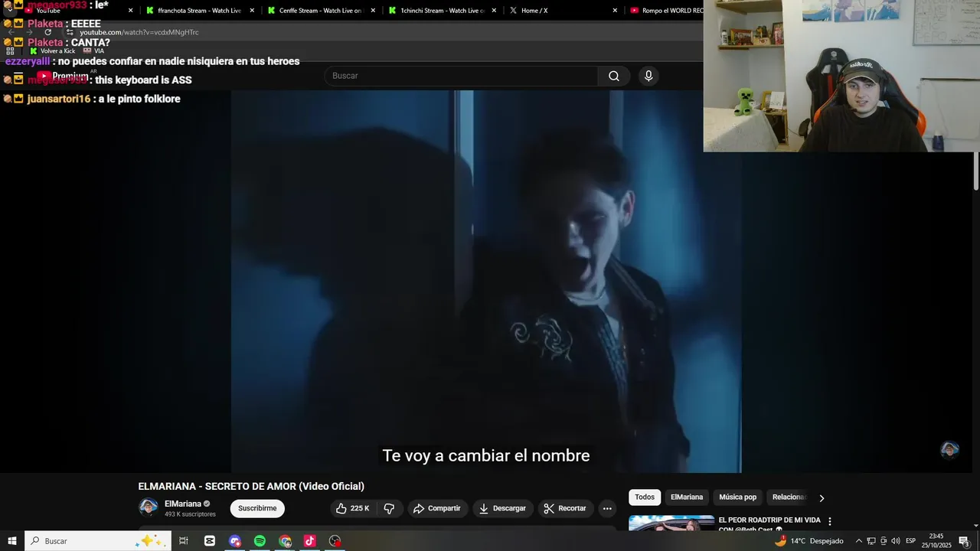
Task: Open the volume control in system tray
Action: click(x=895, y=541)
